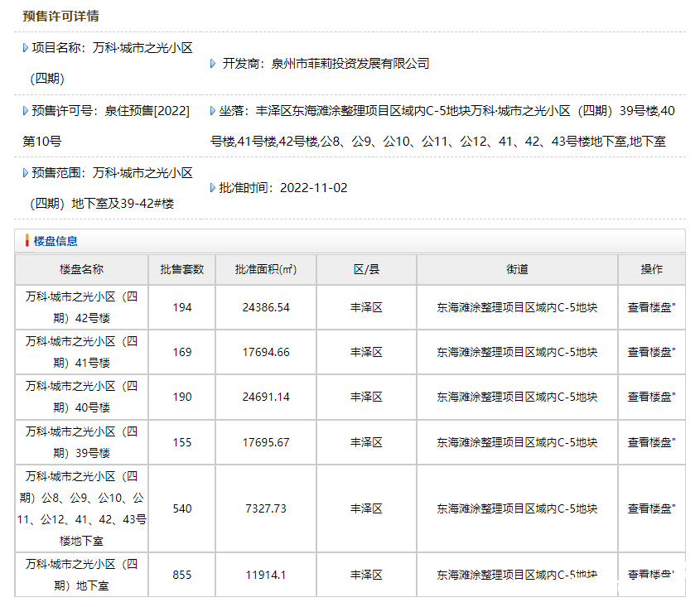Open 查看楼盘 for the 540-unit basement row
This screenshot has width=700, height=607.
click(651, 508)
